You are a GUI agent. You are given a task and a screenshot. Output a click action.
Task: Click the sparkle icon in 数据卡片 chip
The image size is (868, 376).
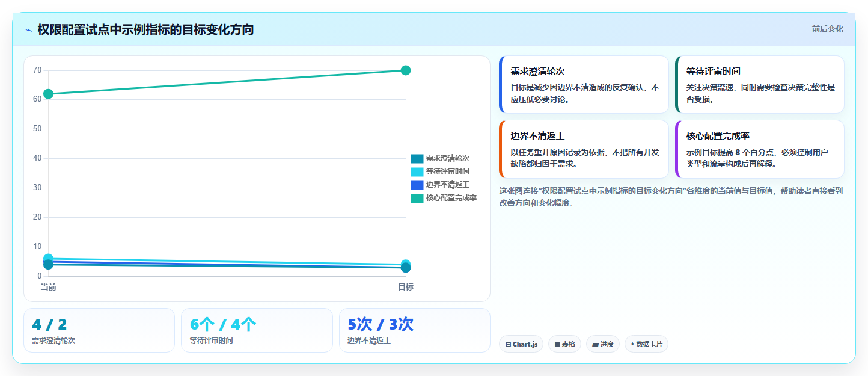coord(632,344)
